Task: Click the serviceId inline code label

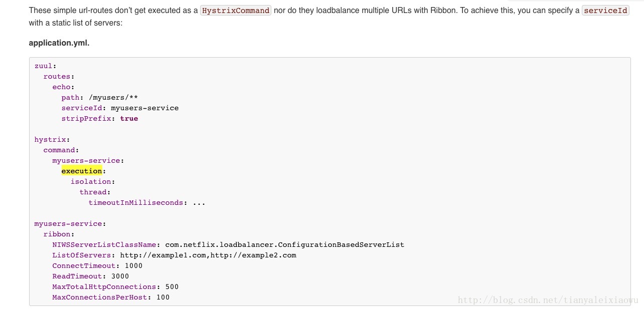Action: pos(605,10)
